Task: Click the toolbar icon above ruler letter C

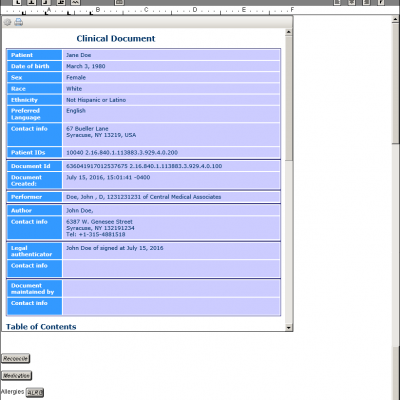Action: point(119,2)
